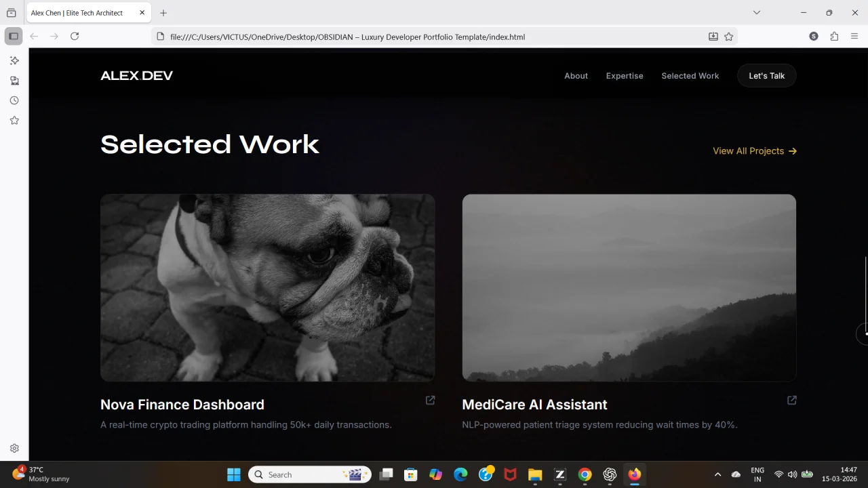This screenshot has width=868, height=488.
Task: Open a new browser tab
Action: 163,13
